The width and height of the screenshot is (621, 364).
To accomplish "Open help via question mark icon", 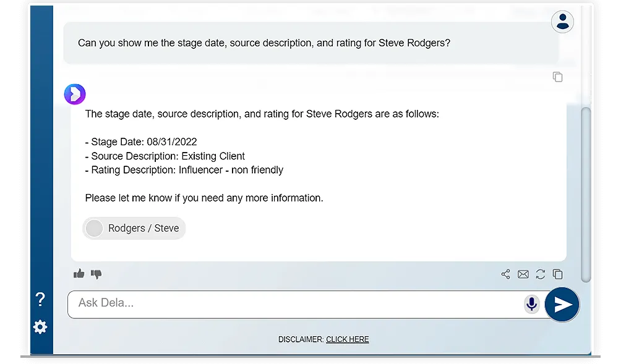I will (40, 299).
